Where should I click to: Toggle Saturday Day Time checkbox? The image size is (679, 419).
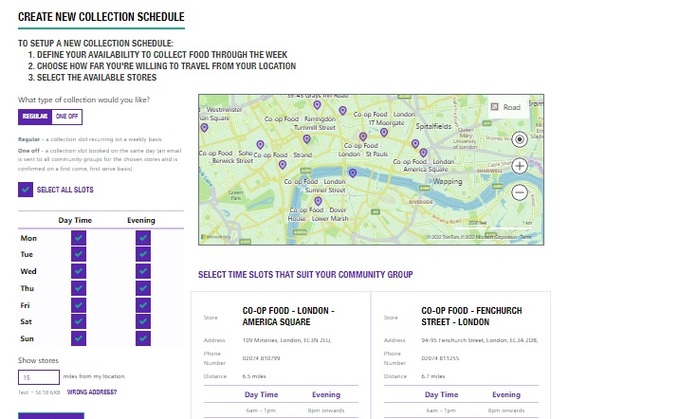click(x=78, y=321)
